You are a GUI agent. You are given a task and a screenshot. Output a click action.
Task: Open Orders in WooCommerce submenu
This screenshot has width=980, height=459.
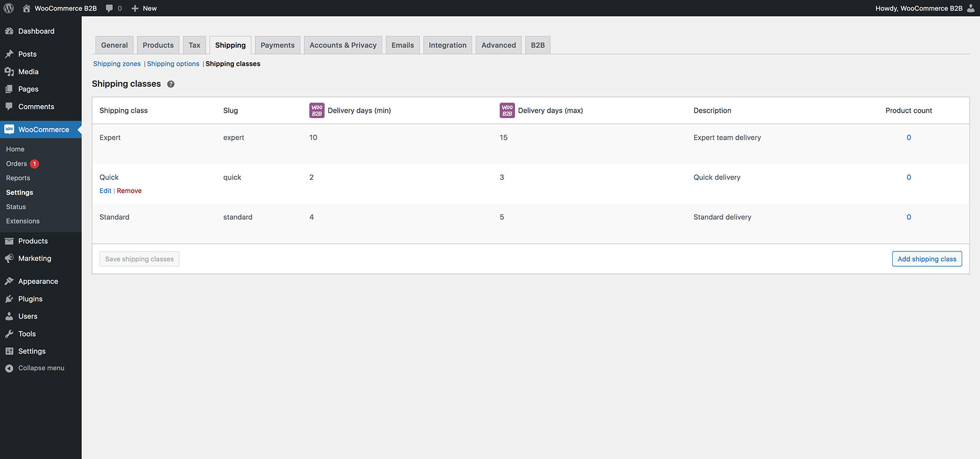click(16, 164)
